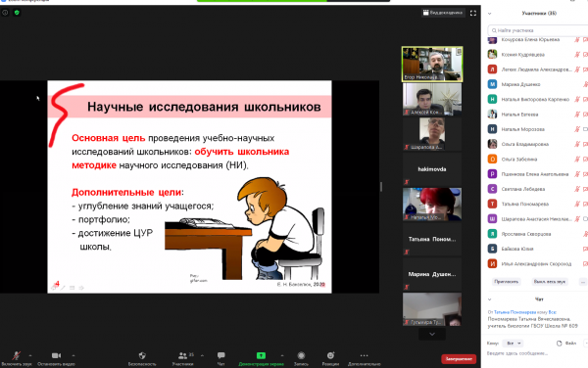
Task: Expand audio options arrow beside microphone
Action: coord(30,355)
